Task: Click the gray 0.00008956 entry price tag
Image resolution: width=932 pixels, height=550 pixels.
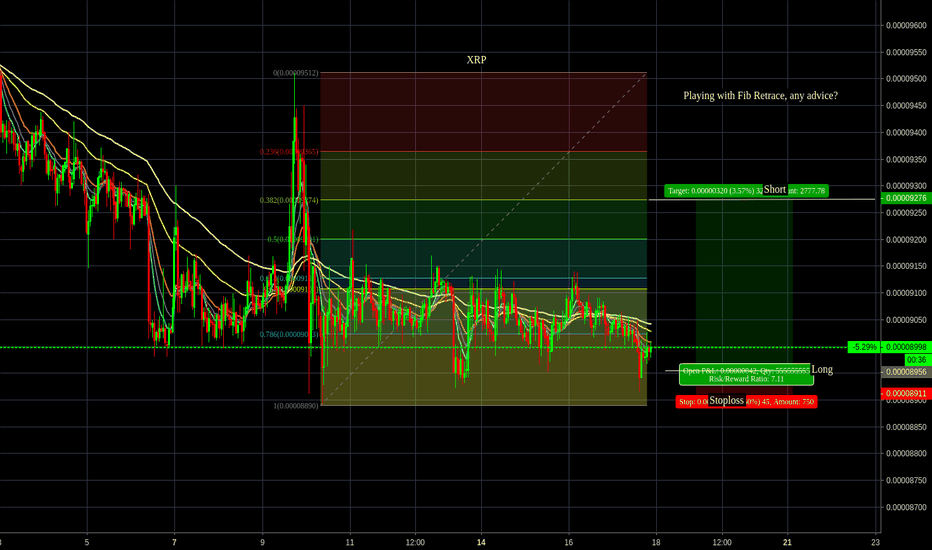Action: pyautogui.click(x=906, y=372)
